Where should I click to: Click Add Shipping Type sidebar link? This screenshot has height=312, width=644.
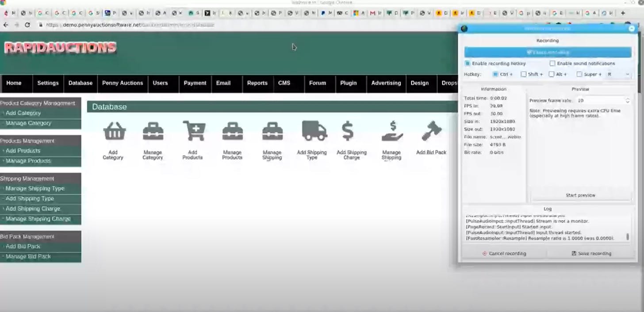click(30, 199)
